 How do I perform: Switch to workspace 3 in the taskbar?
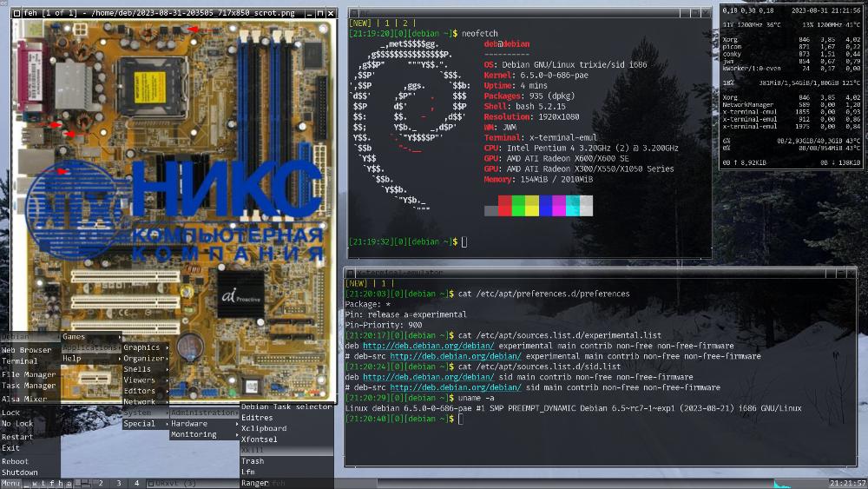118,484
